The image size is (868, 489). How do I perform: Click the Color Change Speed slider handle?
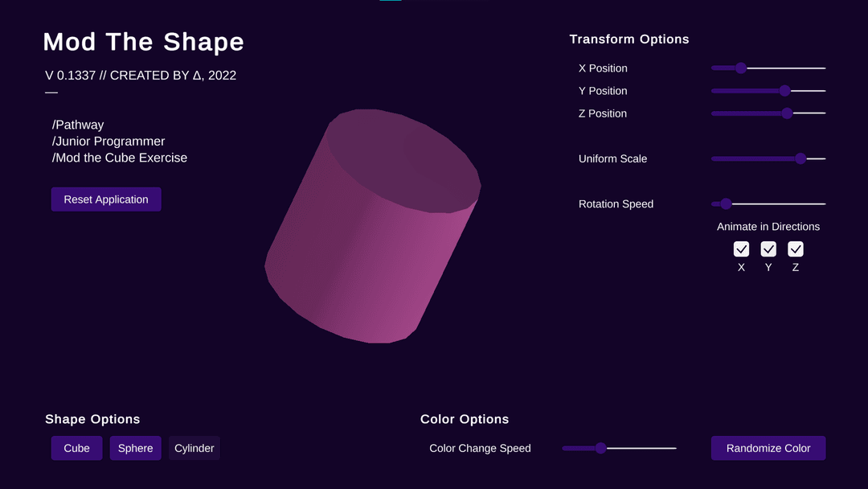coord(600,448)
